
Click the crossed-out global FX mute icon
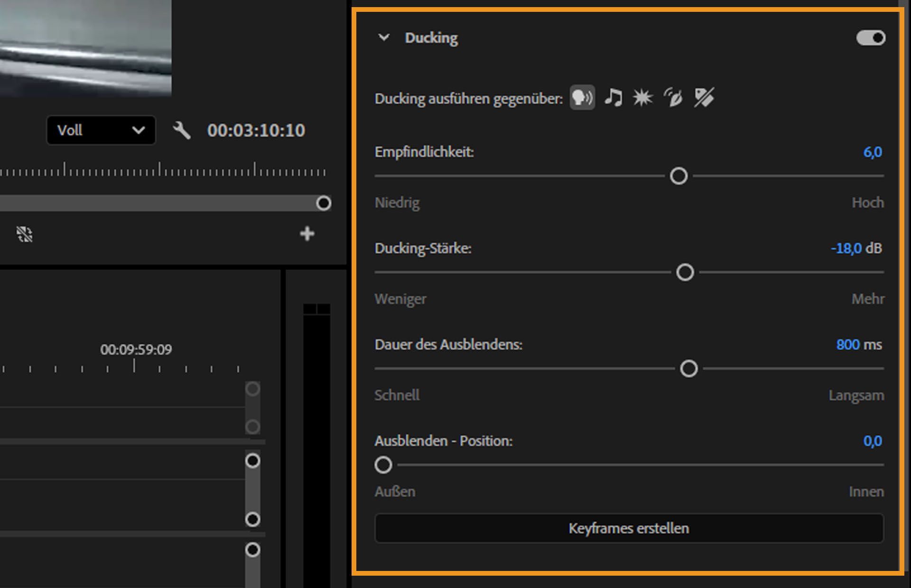click(x=25, y=233)
